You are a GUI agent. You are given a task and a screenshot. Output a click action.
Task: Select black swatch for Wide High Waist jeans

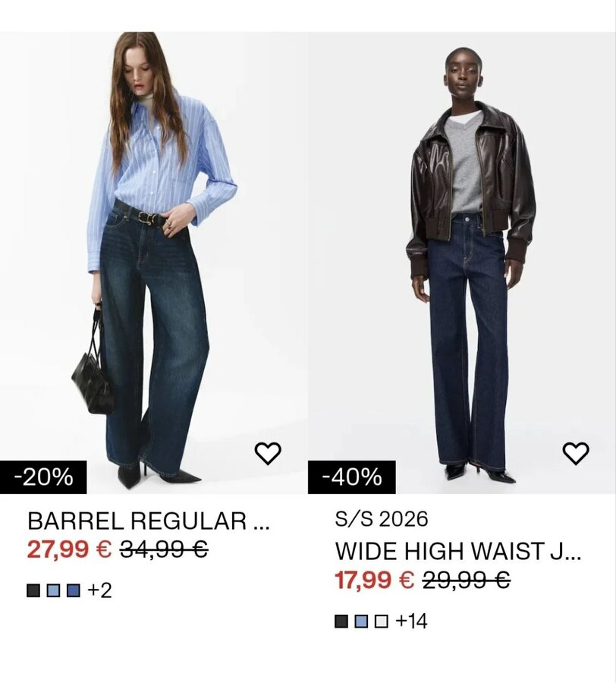click(x=341, y=621)
